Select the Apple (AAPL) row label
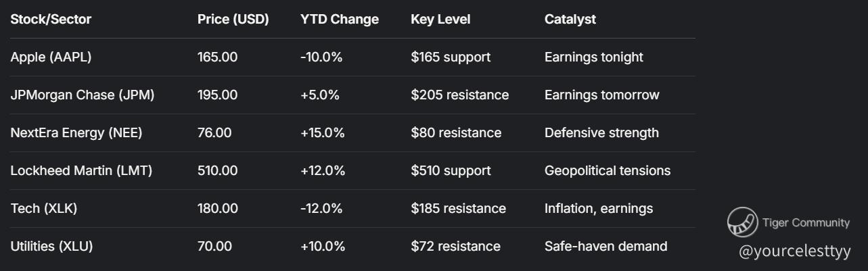Image resolution: width=868 pixels, height=271 pixels. pos(51,57)
